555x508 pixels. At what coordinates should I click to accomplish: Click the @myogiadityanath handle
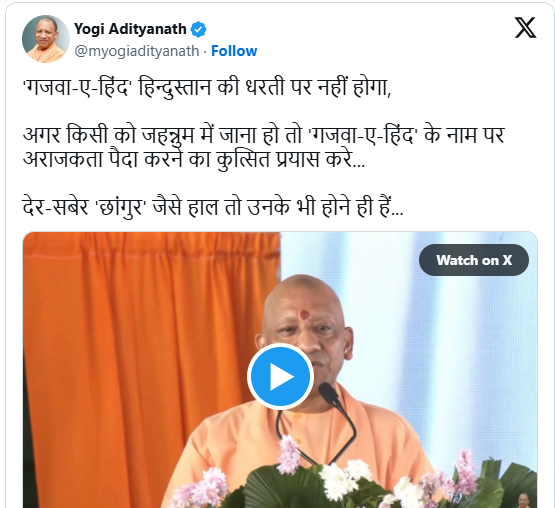137,51
